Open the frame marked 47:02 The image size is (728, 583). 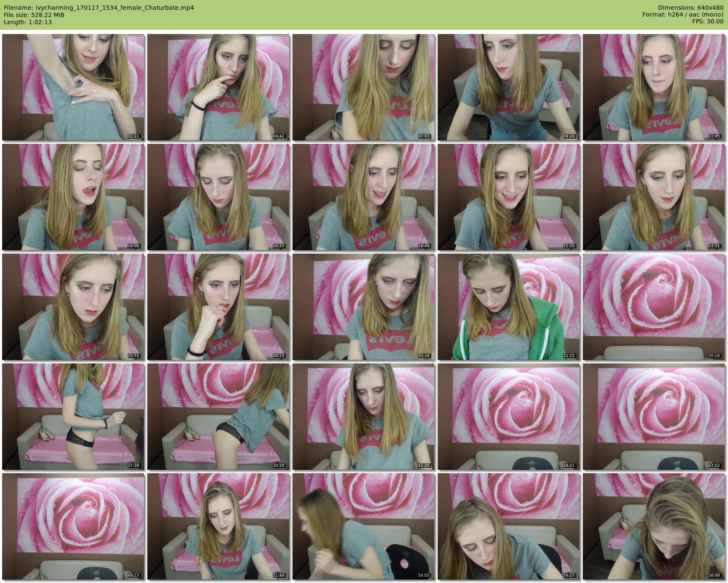pos(654,417)
